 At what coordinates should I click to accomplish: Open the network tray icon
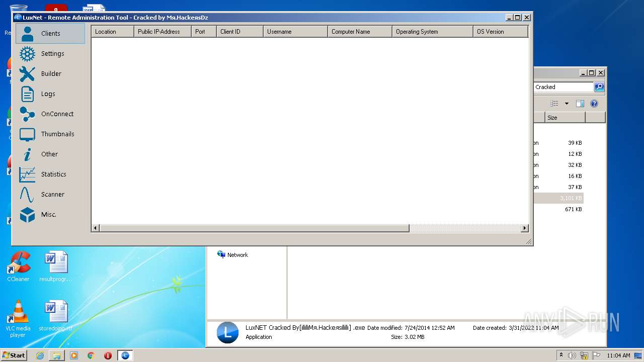point(584,355)
